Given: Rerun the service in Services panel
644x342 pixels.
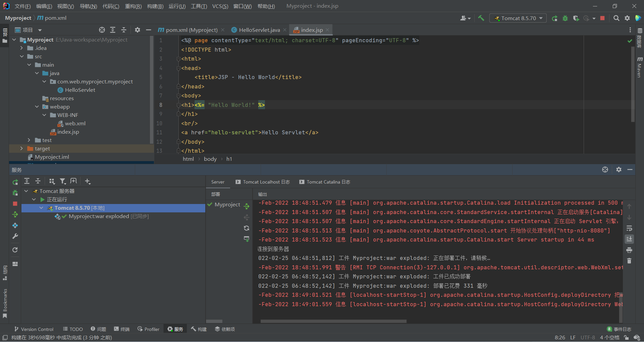Looking at the screenshot, I should [x=15, y=182].
